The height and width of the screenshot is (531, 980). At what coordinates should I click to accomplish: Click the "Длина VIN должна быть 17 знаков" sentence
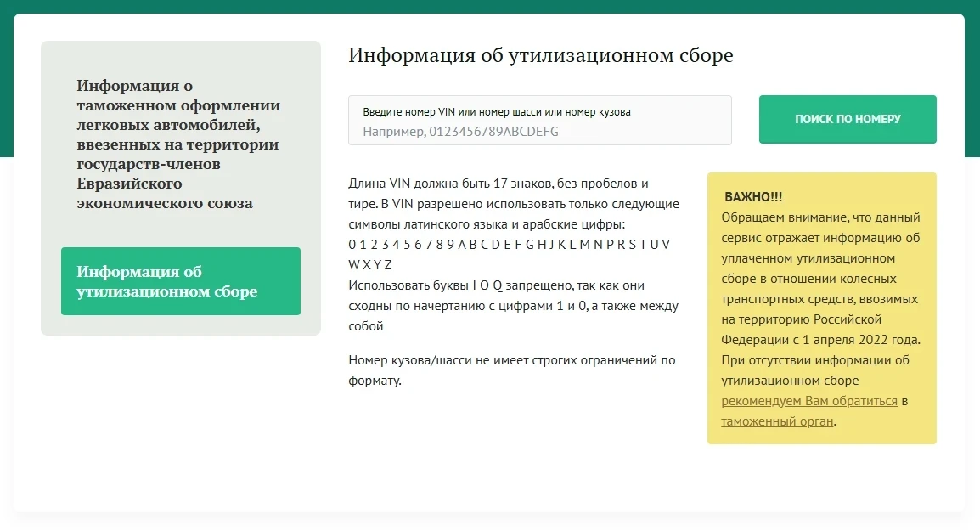(x=498, y=184)
